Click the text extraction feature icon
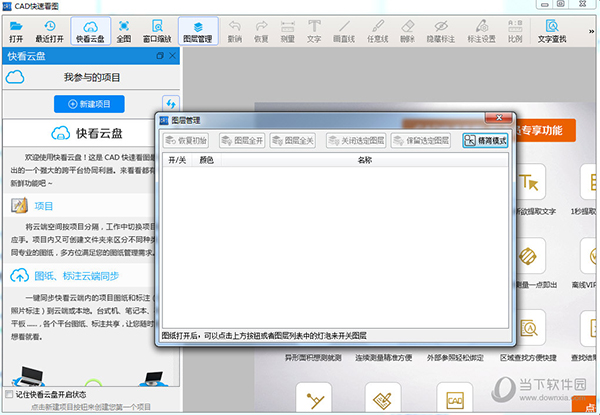Image resolution: width=600 pixels, height=415 pixels. point(530,182)
